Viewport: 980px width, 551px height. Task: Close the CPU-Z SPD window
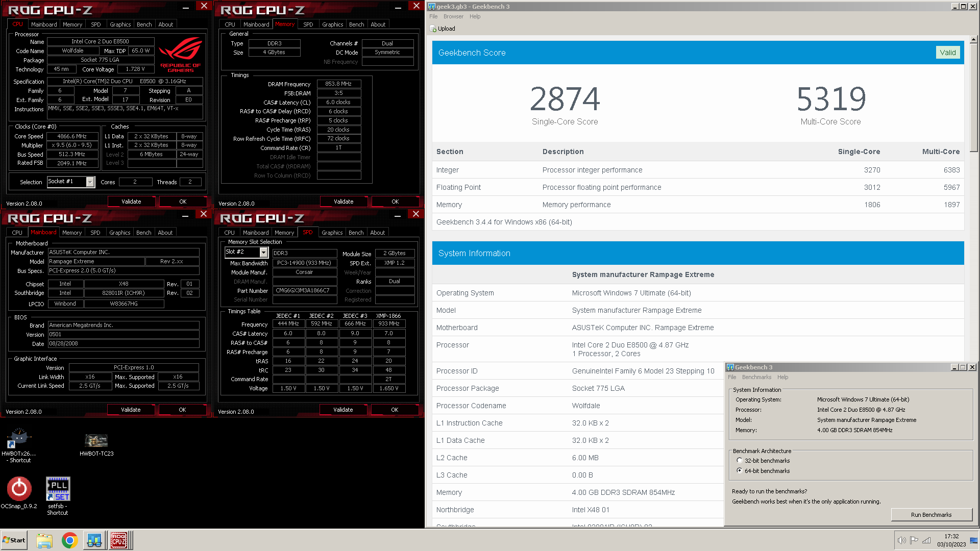(415, 214)
